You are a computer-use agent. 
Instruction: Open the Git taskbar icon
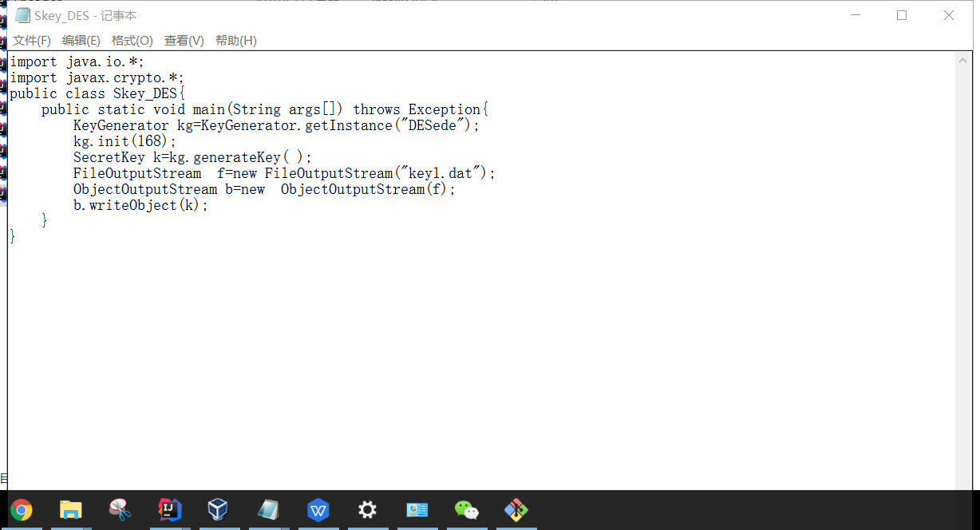(516, 509)
